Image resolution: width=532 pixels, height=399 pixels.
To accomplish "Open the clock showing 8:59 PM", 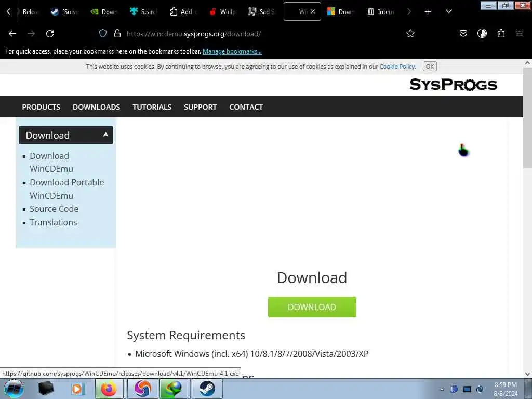I will (x=506, y=389).
